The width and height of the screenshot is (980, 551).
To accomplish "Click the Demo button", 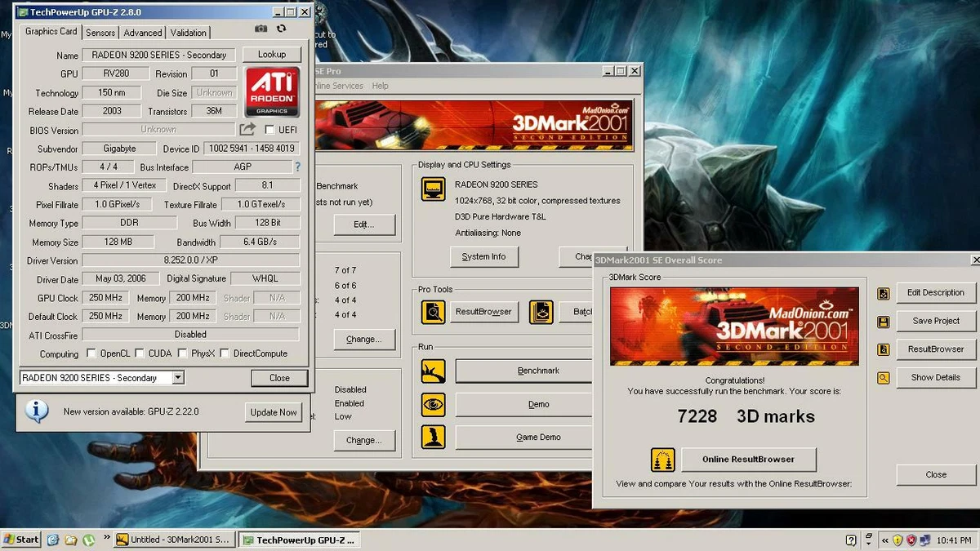I will coord(523,404).
